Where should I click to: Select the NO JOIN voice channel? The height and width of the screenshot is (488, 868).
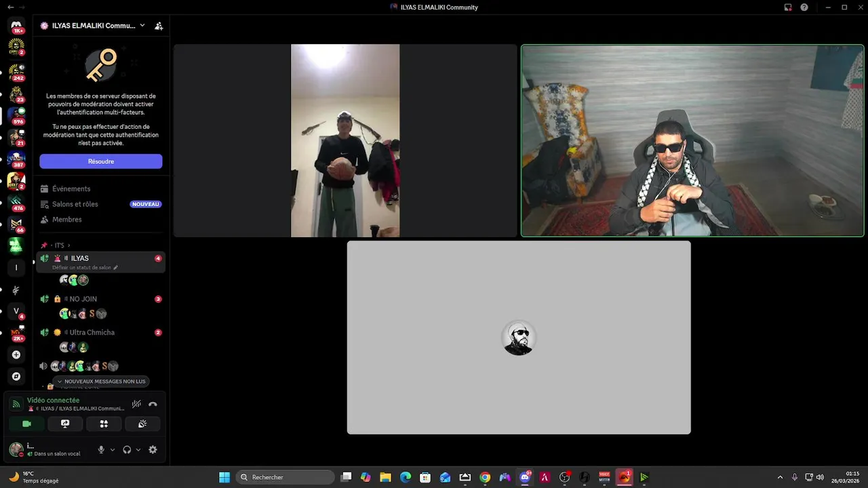[101, 299]
